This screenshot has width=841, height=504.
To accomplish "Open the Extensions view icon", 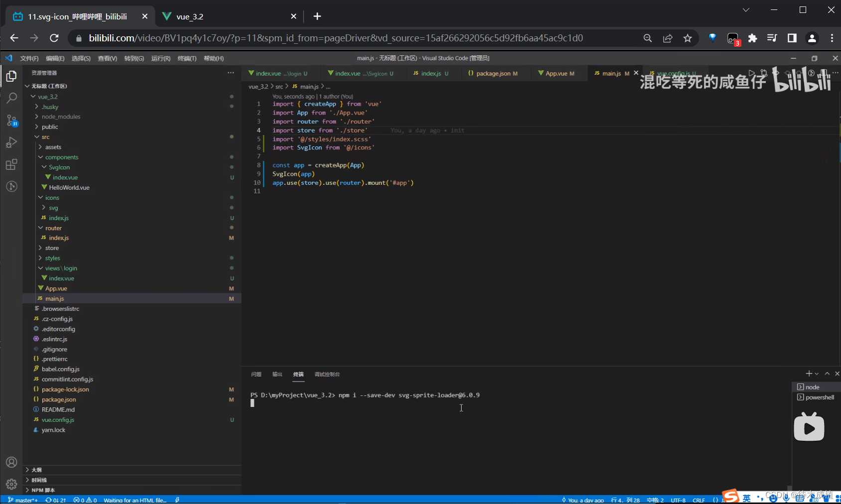I will coord(11,164).
